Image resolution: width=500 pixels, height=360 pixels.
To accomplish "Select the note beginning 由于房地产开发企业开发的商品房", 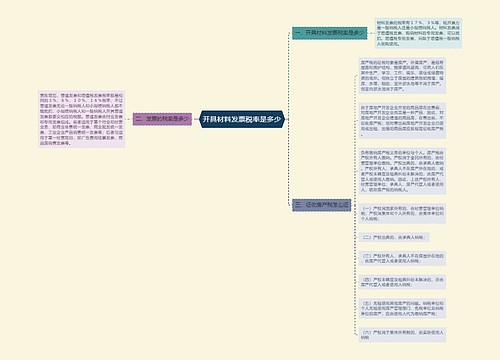I will pyautogui.click(x=402, y=121).
